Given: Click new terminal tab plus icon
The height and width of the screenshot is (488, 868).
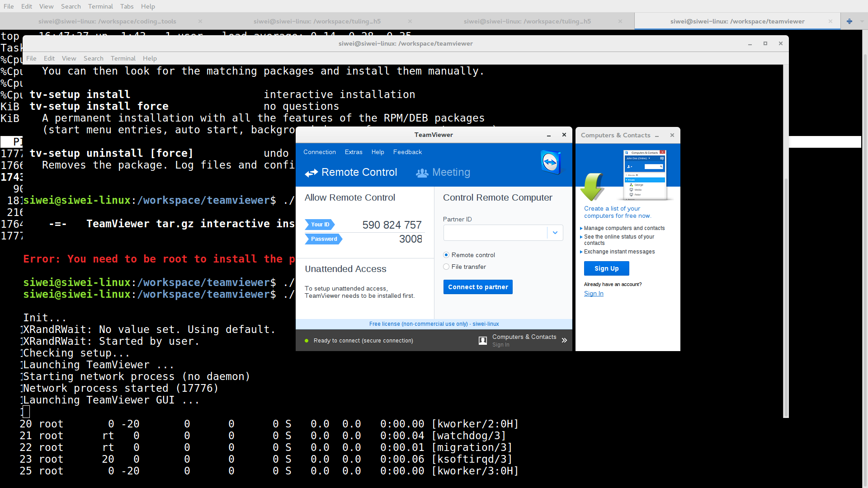Looking at the screenshot, I should 849,21.
